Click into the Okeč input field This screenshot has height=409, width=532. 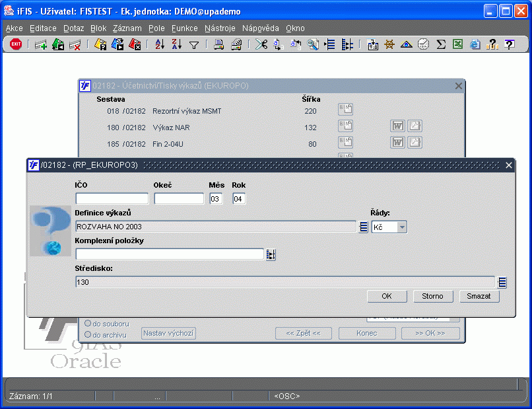[x=179, y=199]
